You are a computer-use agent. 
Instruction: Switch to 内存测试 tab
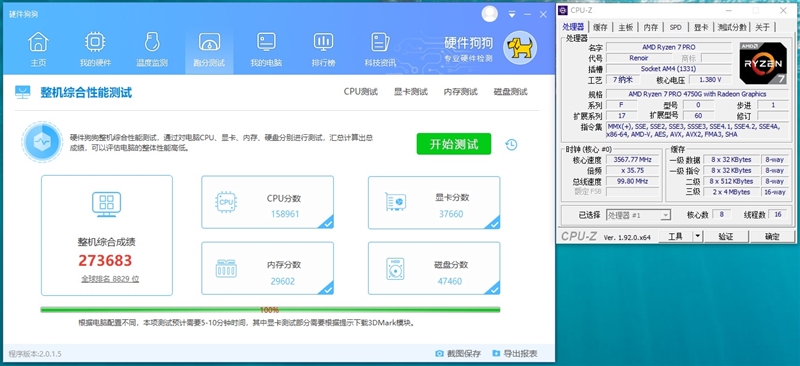(x=460, y=92)
